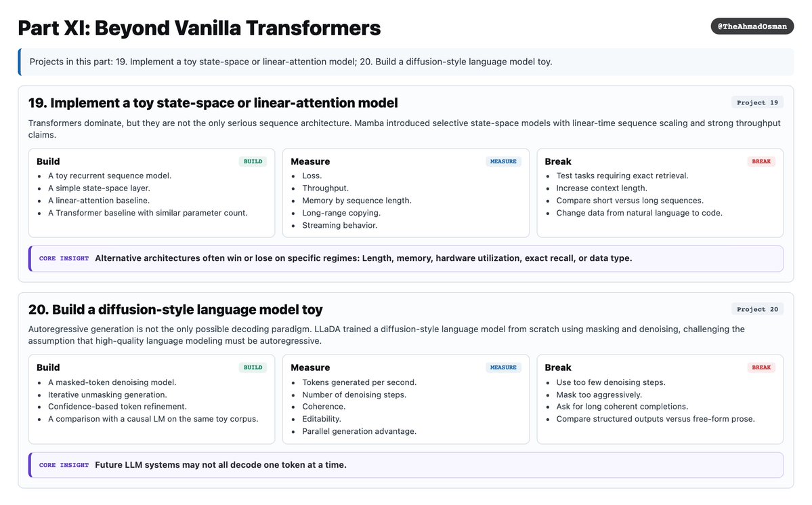Click the green BUILD badge in project 20
The image size is (812, 505).
click(253, 367)
